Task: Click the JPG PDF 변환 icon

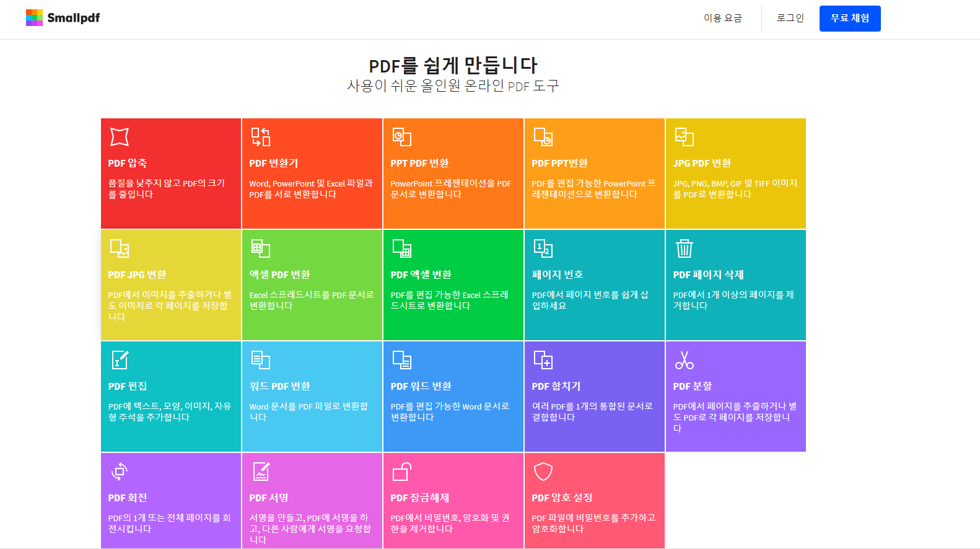Action: click(685, 137)
